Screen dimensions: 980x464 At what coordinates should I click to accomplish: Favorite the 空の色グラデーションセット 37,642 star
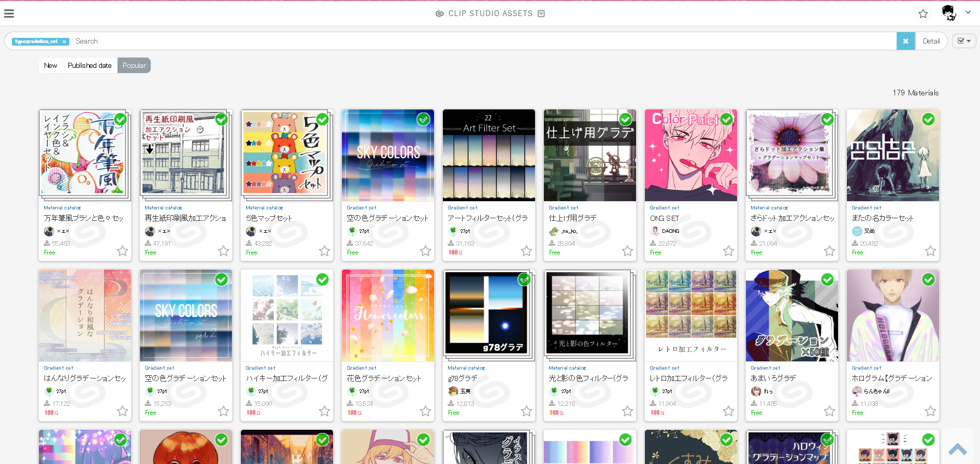click(425, 251)
